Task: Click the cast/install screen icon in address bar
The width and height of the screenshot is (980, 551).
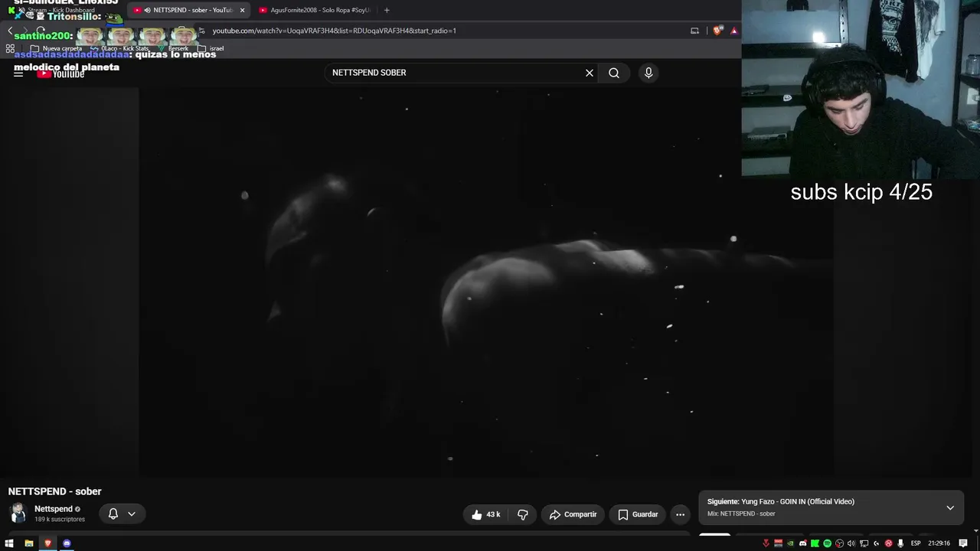Action: [x=695, y=31]
